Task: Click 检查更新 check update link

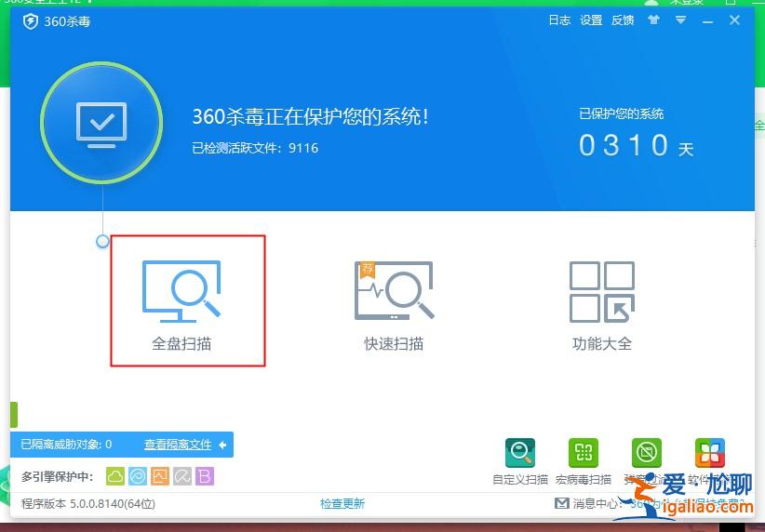Action: click(342, 503)
